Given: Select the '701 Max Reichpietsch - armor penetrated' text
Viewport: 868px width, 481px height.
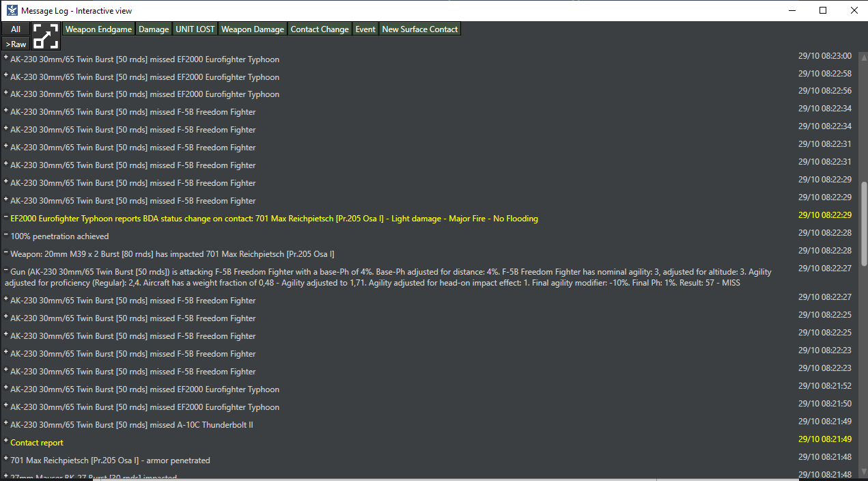Looking at the screenshot, I should tap(110, 461).
